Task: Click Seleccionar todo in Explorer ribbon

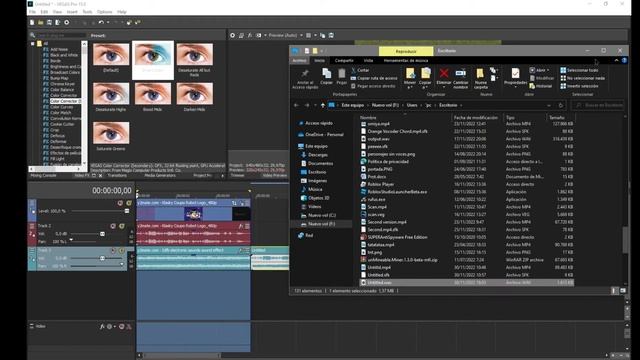Action: [x=579, y=70]
